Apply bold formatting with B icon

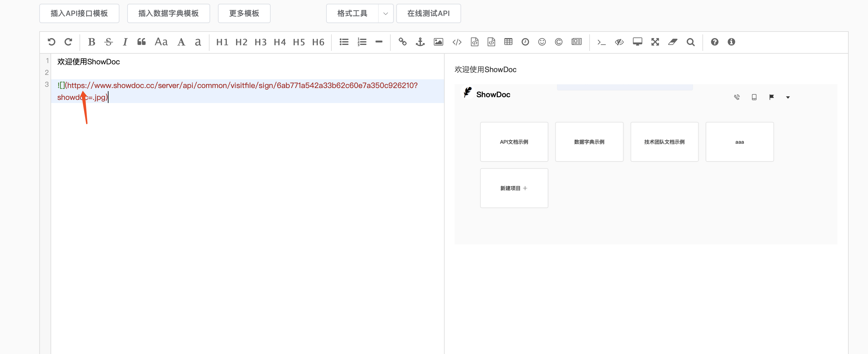[x=92, y=42]
